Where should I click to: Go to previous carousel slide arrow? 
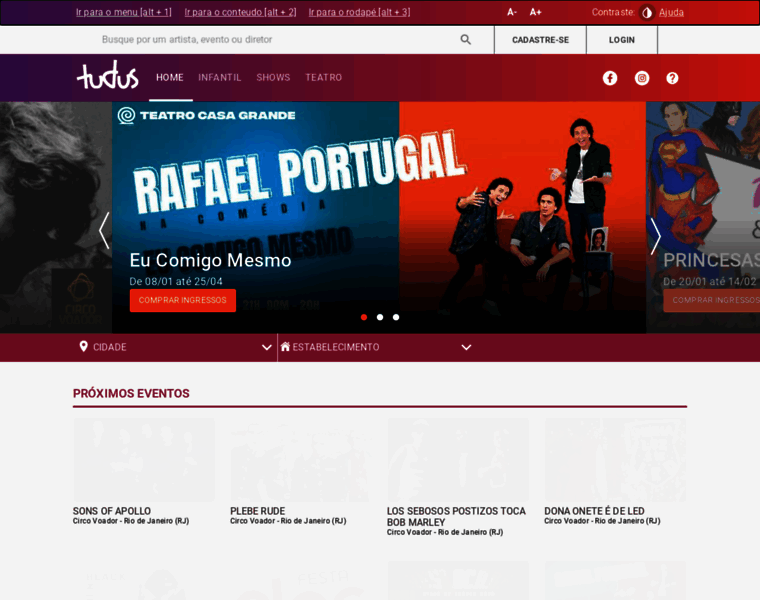point(104,231)
